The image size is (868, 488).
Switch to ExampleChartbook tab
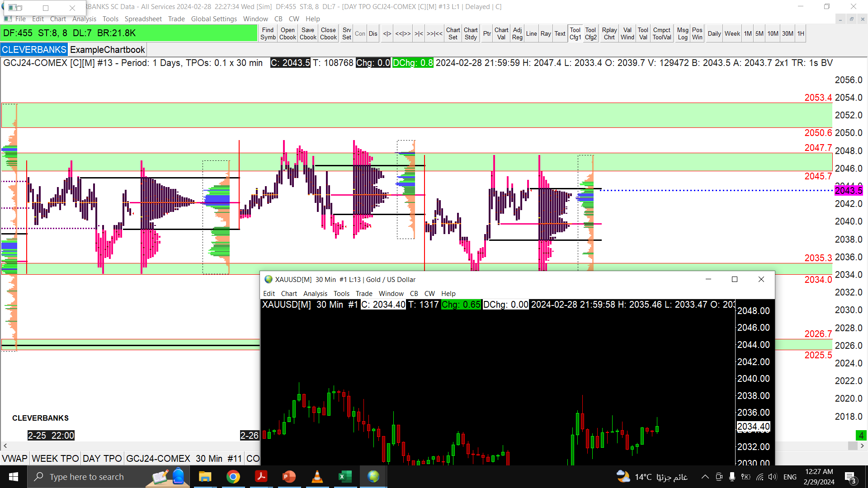click(x=107, y=50)
